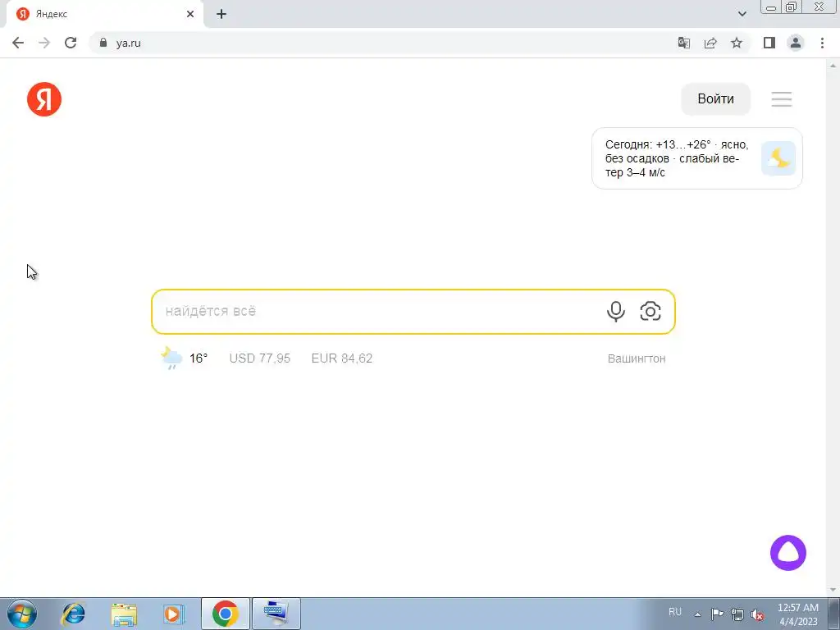
Task: Launch the Alice assistant purple button
Action: coord(788,552)
